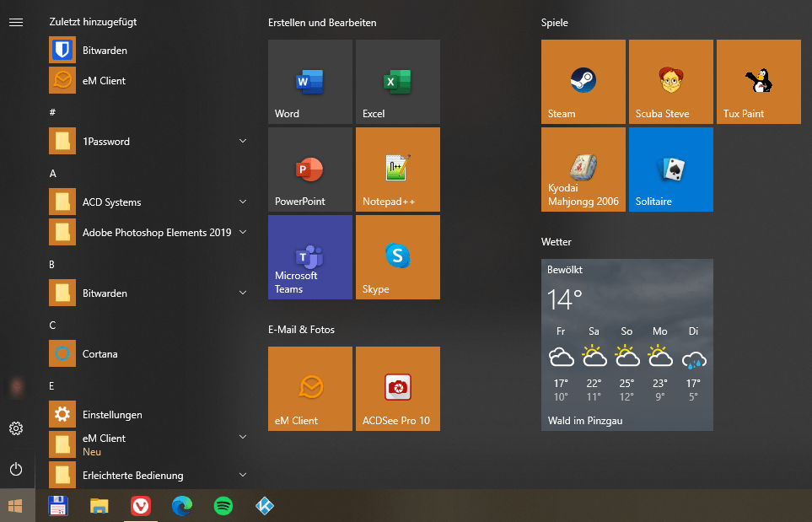
Task: Open the Microsoft Teams tile
Action: (310, 257)
